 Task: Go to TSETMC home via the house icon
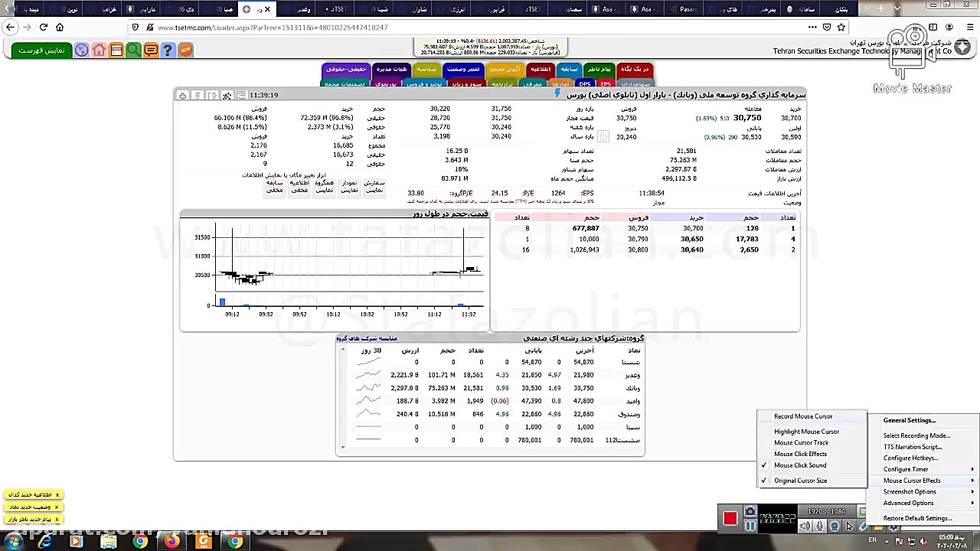click(99, 51)
